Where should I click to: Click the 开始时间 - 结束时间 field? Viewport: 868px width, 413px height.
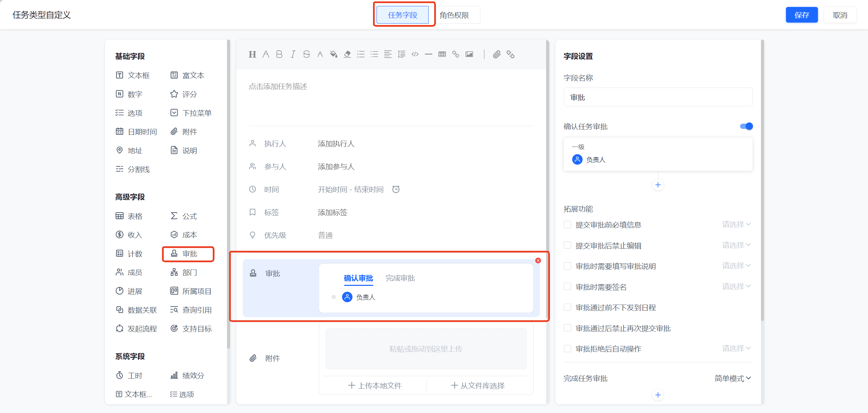(351, 189)
